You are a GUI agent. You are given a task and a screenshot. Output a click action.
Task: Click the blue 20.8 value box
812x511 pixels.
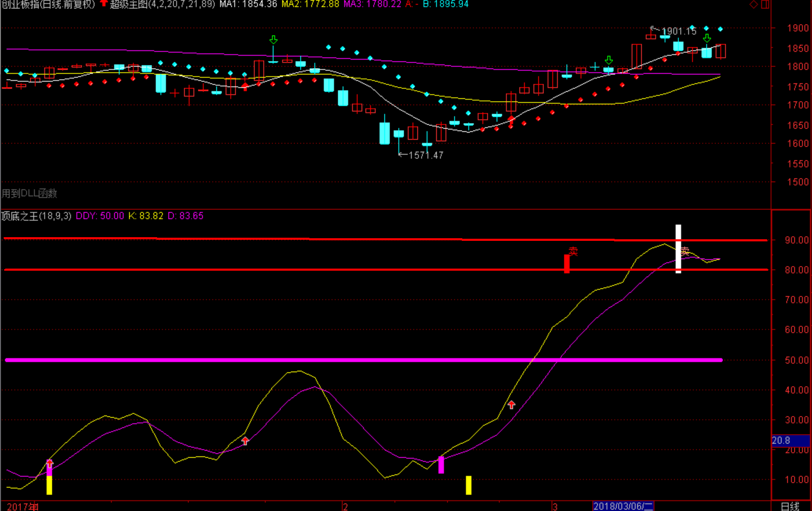tap(791, 440)
